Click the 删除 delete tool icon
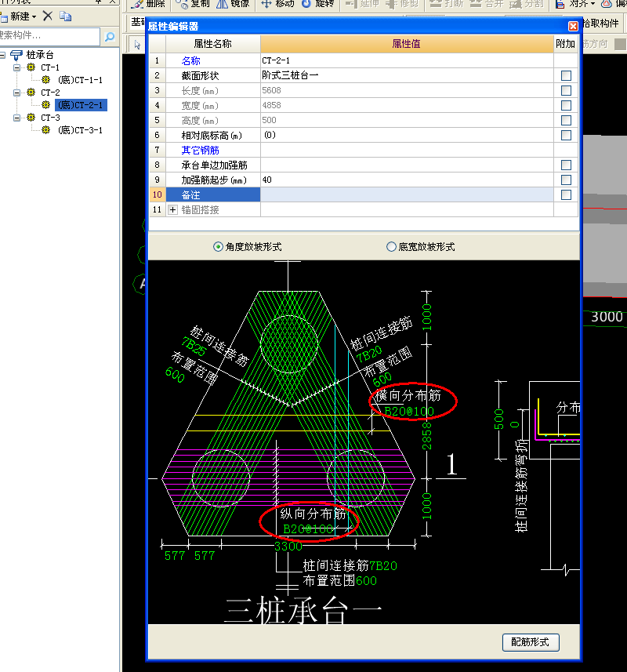Image resolution: width=627 pixels, height=672 pixels. (x=137, y=4)
